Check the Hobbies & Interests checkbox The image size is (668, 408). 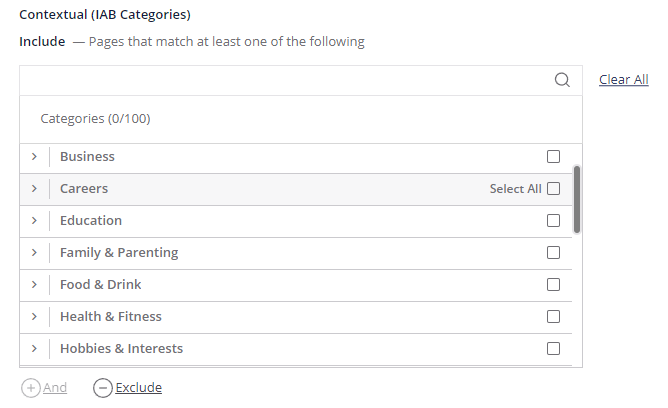click(x=553, y=348)
